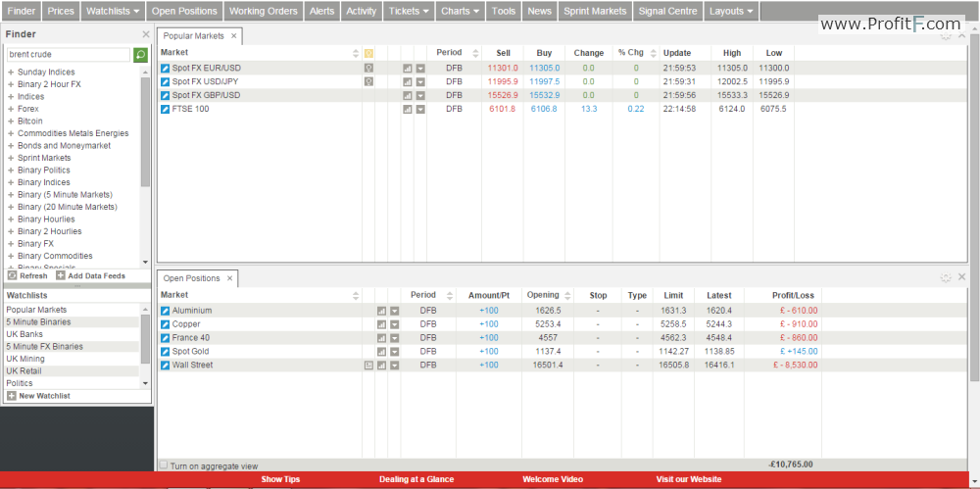
Task: Open deal ticket icon for Wall Street
Action: click(165, 366)
